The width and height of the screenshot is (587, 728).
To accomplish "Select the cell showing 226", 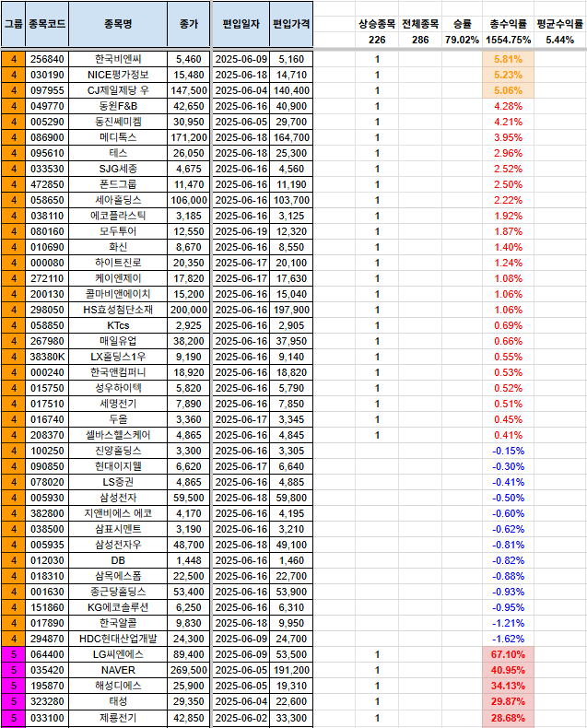I will click(377, 40).
